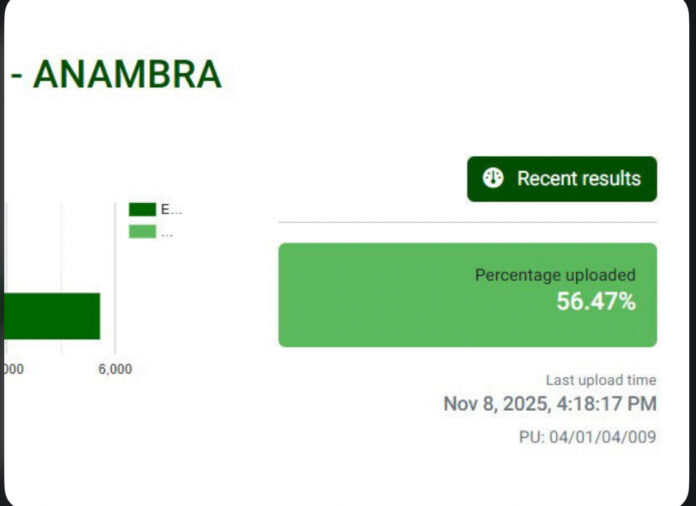Click the "Percentage uploaded" label text
The height and width of the screenshot is (506, 696).
tap(554, 275)
